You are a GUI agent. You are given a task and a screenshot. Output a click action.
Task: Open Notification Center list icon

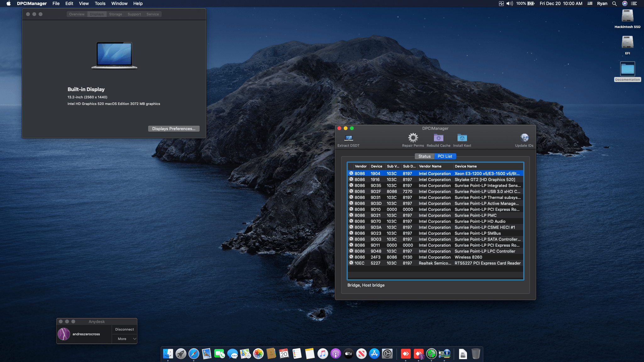pyautogui.click(x=634, y=3)
